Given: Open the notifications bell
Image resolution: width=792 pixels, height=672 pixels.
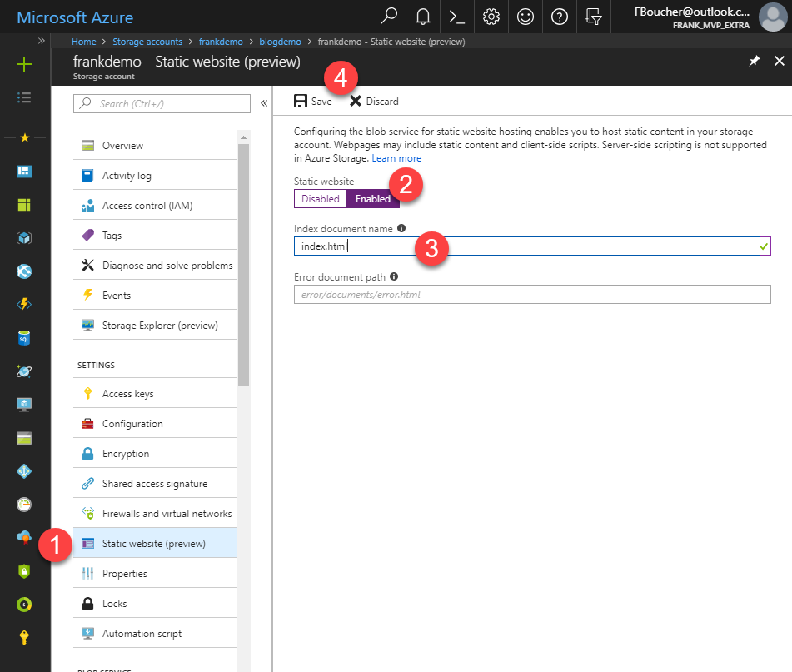Looking at the screenshot, I should click(x=422, y=17).
